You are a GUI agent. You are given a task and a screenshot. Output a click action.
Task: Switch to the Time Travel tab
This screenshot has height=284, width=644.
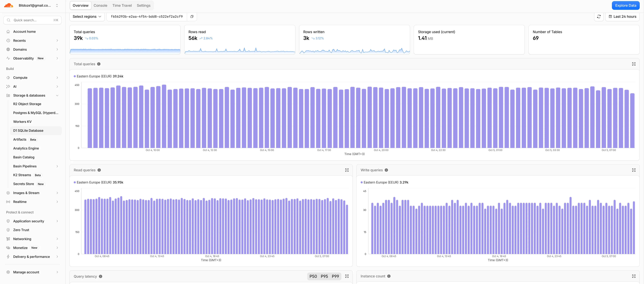[x=122, y=5]
